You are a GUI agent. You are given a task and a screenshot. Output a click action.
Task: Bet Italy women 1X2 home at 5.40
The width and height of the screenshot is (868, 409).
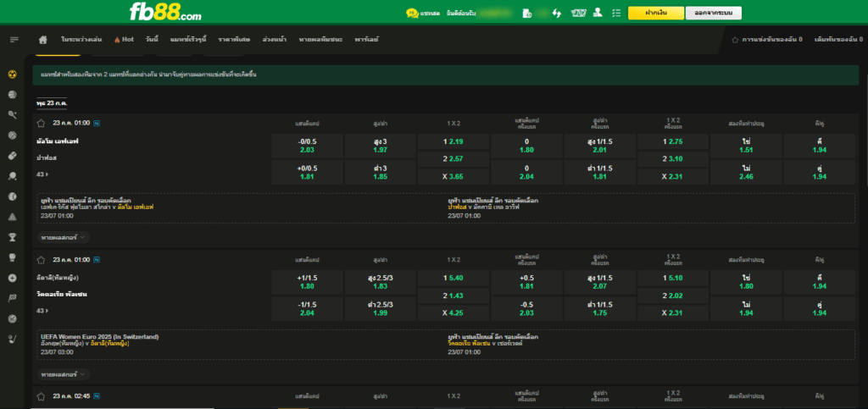(x=453, y=278)
